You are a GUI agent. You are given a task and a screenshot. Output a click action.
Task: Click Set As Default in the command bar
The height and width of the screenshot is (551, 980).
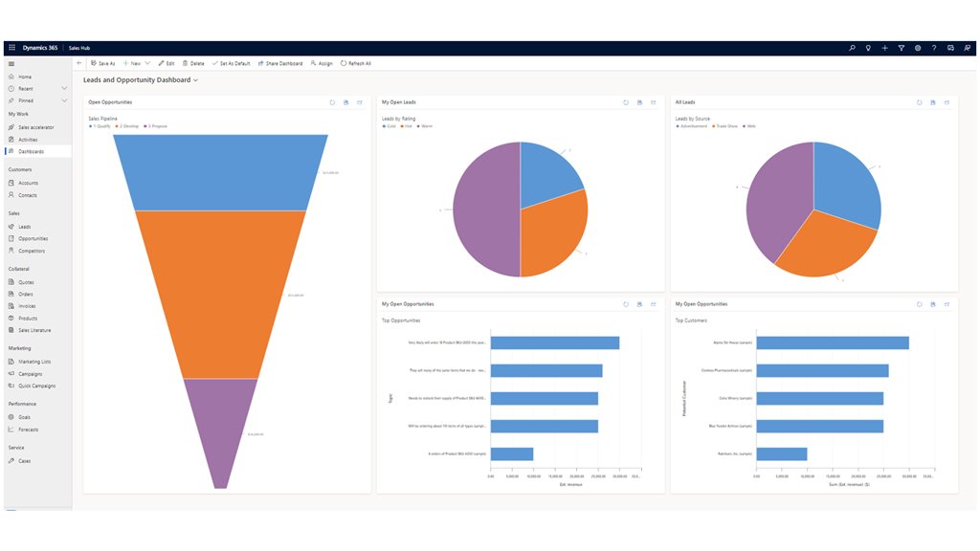(x=231, y=63)
